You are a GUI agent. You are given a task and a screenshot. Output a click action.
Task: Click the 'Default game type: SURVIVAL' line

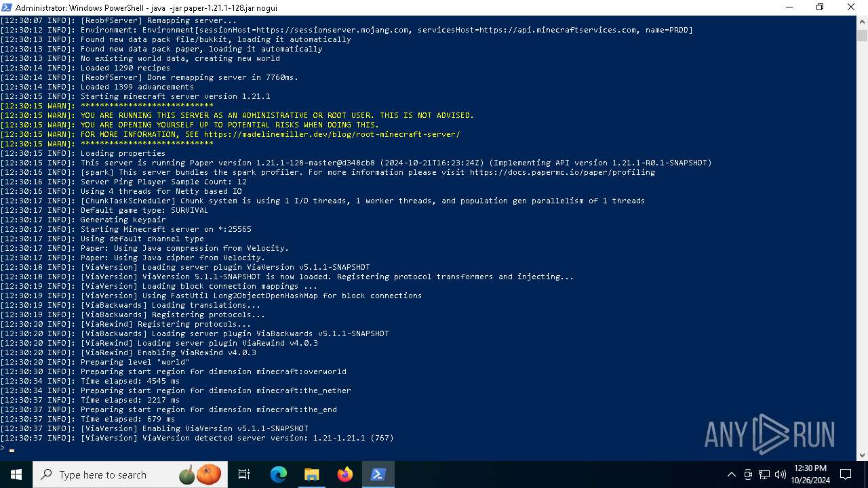click(x=104, y=210)
